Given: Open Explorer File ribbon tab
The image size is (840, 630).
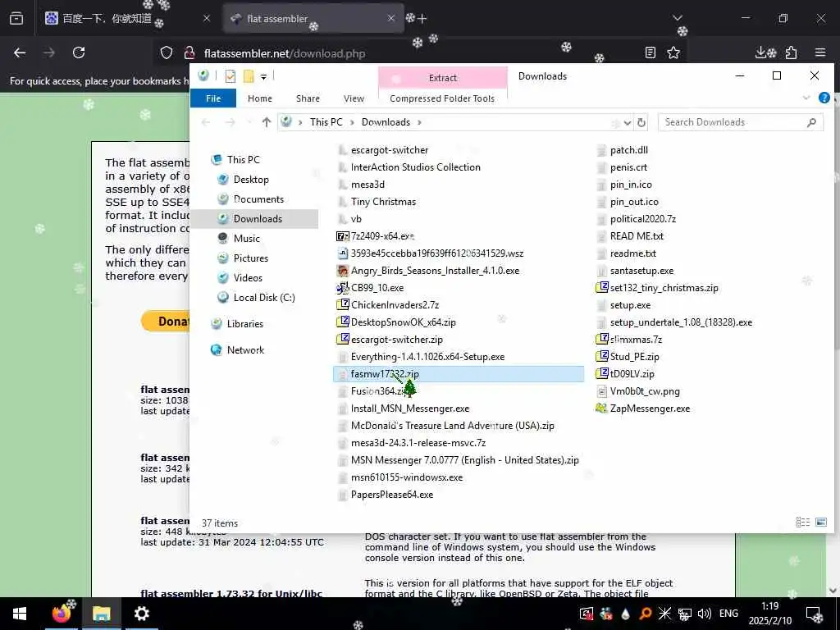Looking at the screenshot, I should 213,98.
